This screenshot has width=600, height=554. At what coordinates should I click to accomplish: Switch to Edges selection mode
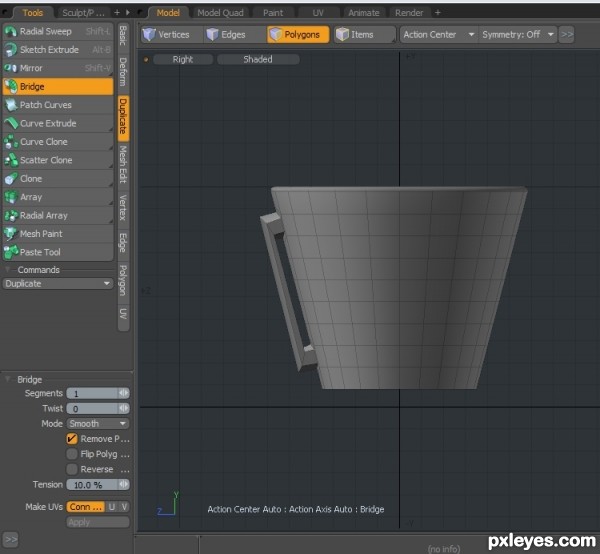pos(235,34)
